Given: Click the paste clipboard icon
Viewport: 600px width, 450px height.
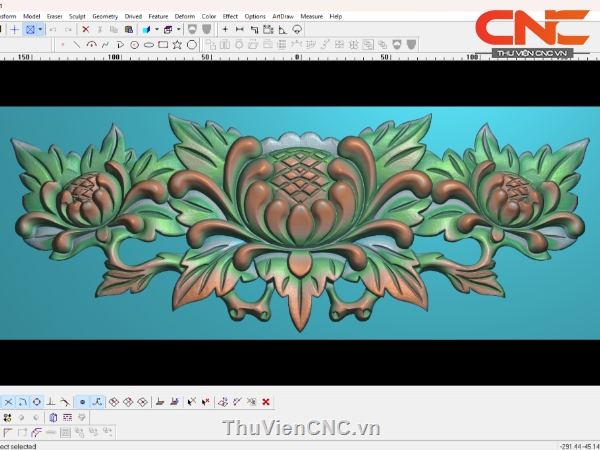Looking at the screenshot, I should (x=126, y=30).
